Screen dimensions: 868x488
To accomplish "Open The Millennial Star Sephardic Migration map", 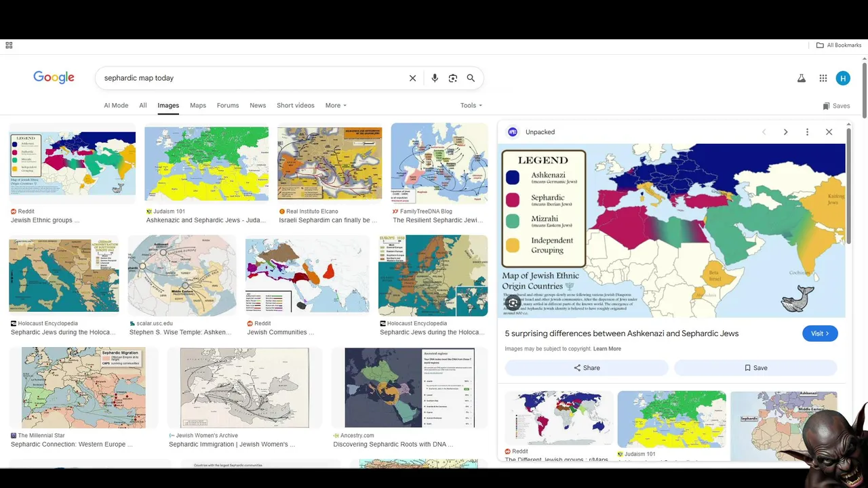I will (x=83, y=388).
